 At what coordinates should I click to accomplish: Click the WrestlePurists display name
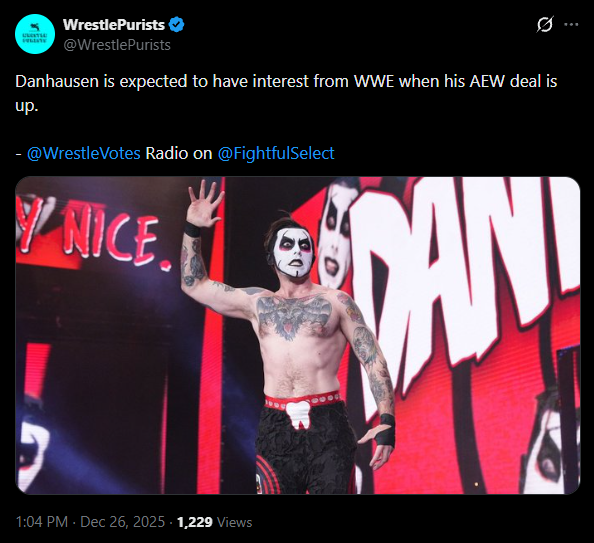click(114, 25)
